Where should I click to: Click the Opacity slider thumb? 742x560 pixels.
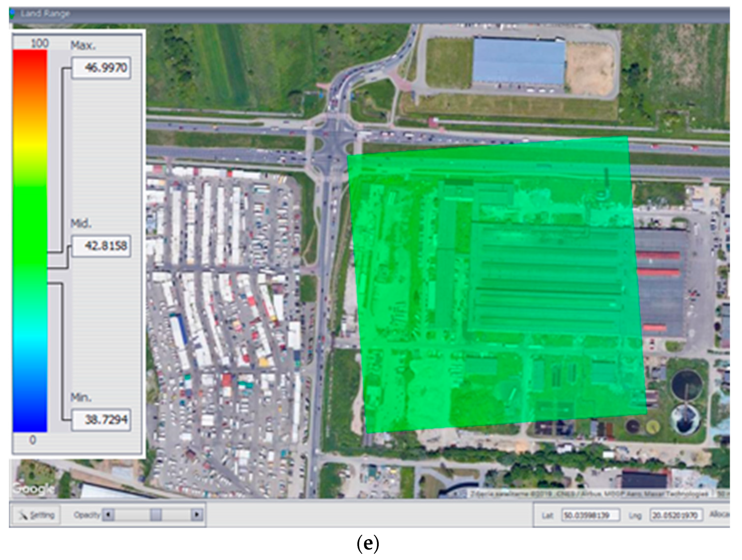click(156, 515)
